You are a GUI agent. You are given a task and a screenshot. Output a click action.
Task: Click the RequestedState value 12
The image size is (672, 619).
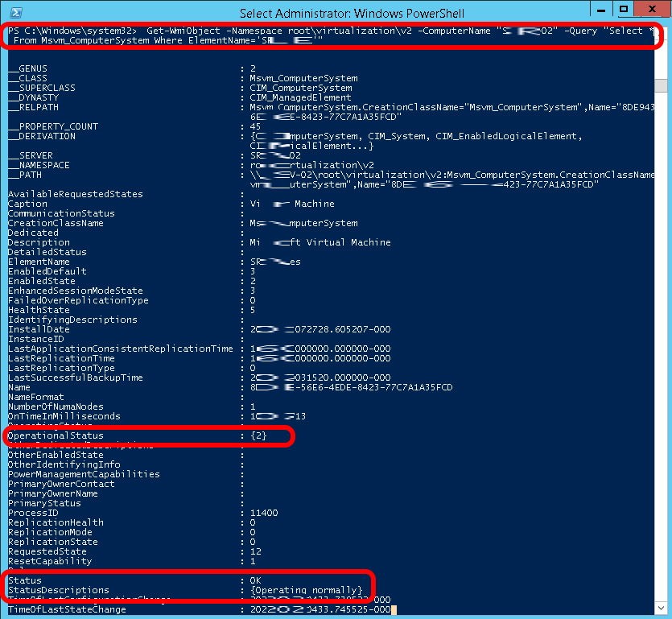[x=255, y=551]
